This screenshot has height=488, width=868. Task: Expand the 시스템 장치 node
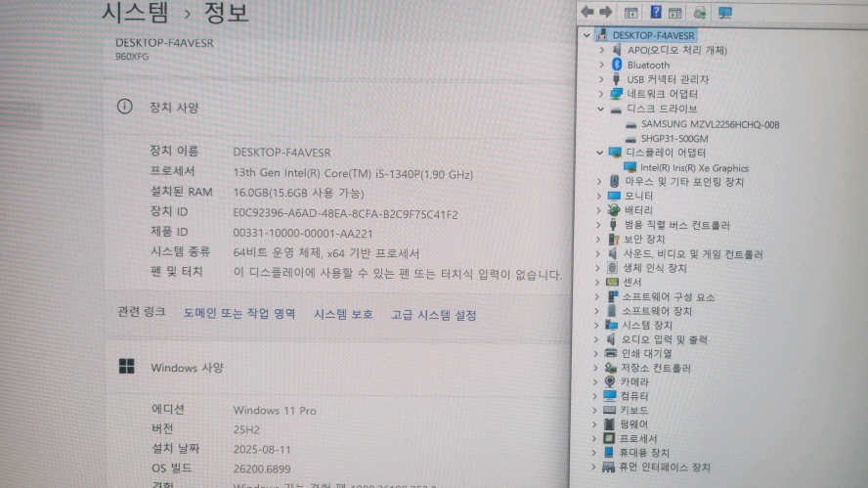(596, 325)
